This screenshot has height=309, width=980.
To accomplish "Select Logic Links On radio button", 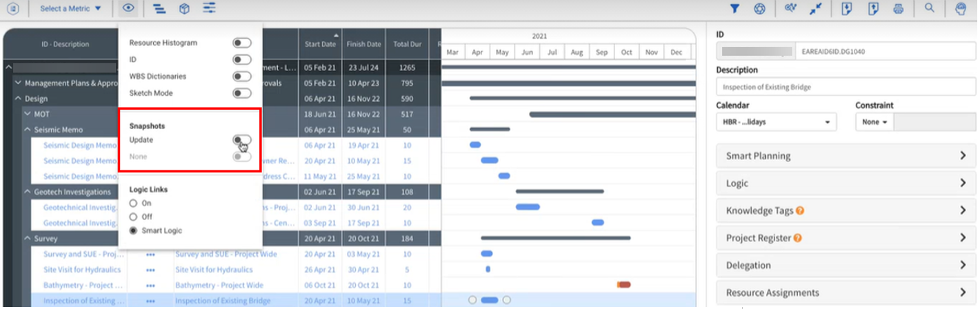I will [134, 203].
